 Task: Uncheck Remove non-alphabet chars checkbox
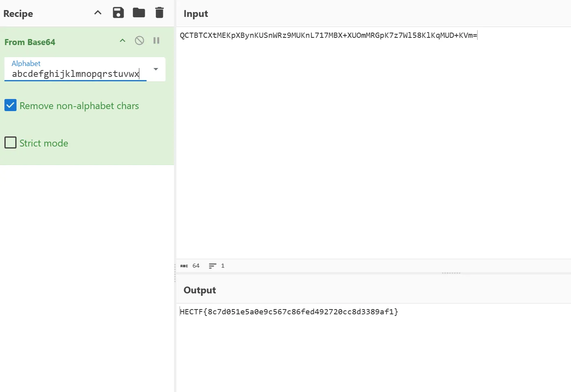tap(10, 105)
